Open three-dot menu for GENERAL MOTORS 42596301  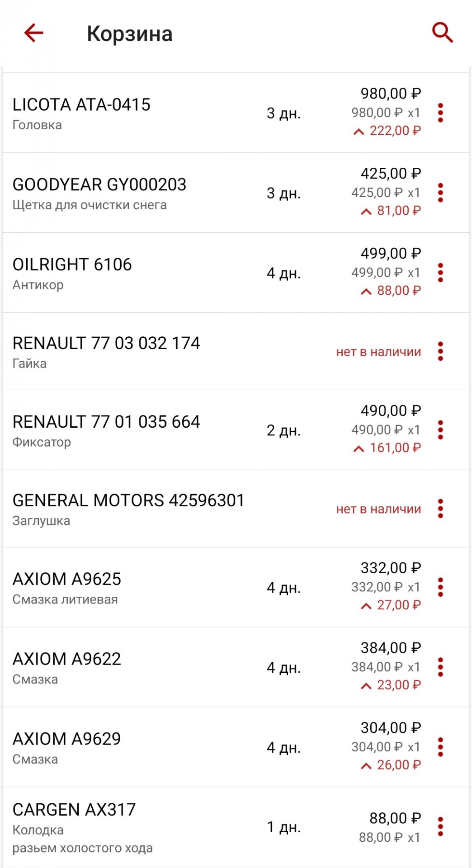point(440,509)
